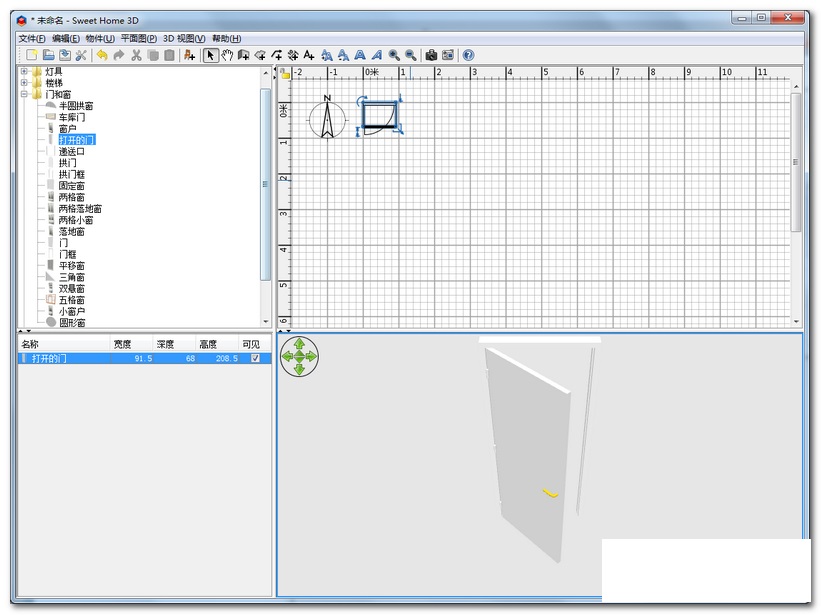Image resolution: width=821 pixels, height=615 pixels.
Task: Open the 文件(F) menu
Action: click(31, 38)
